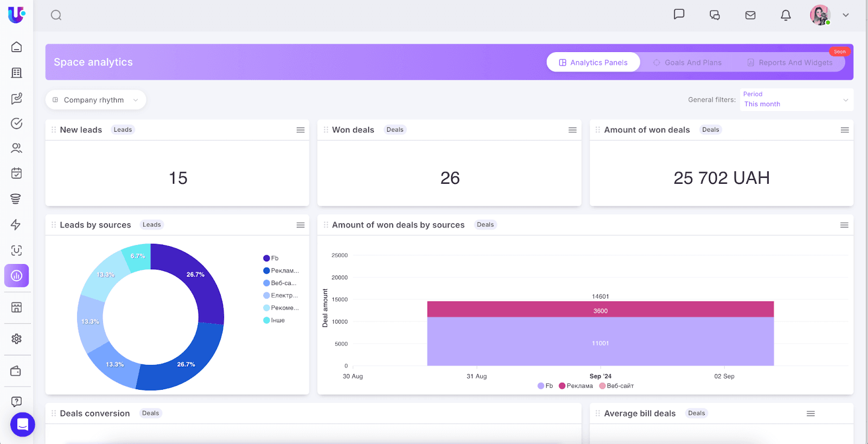This screenshot has height=444, width=868.
Task: Toggle Інше segment in donut legend
Action: 274,320
